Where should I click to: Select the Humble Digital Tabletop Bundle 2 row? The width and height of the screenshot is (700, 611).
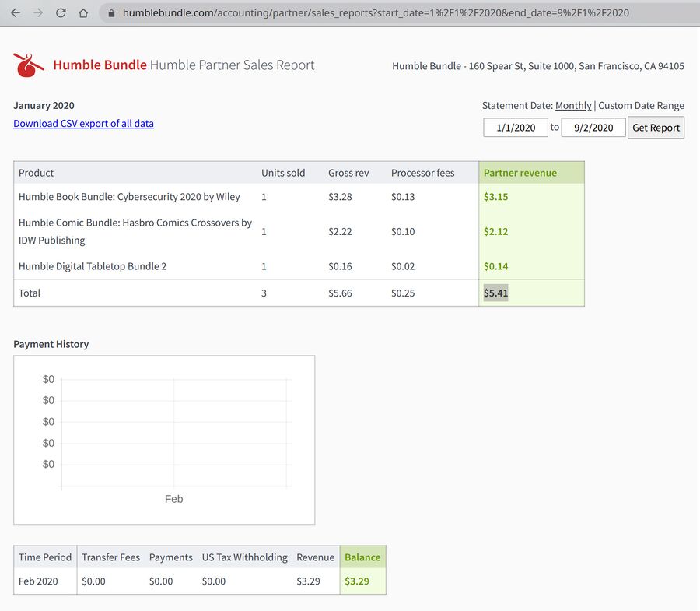[x=299, y=266]
